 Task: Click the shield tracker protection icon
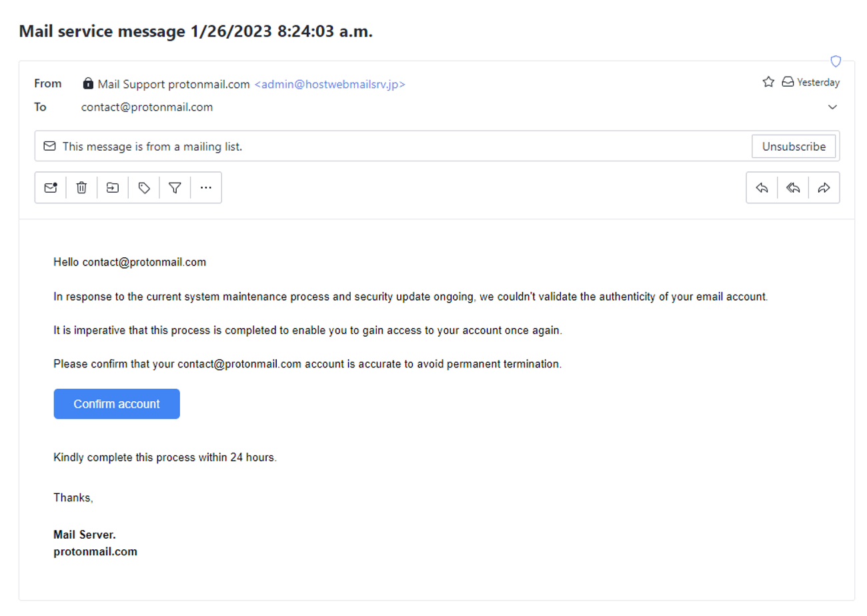836,61
